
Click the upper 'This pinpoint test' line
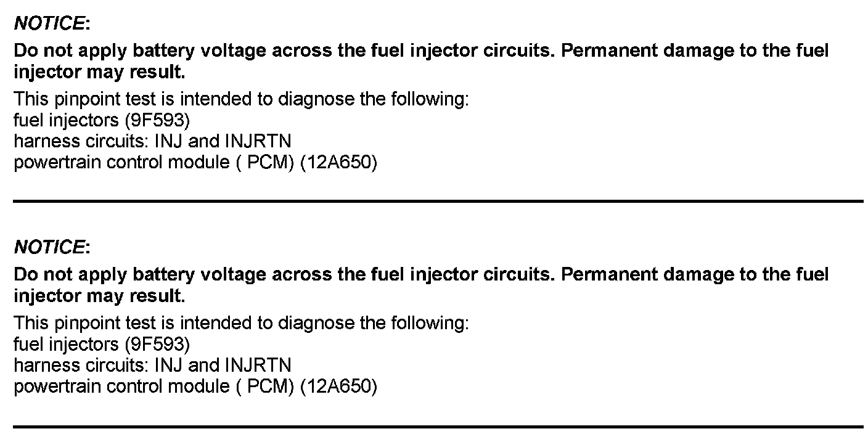pos(240,99)
